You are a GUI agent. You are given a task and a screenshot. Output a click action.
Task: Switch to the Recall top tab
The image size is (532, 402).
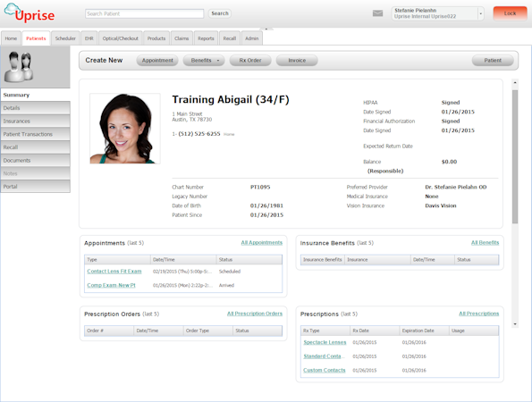pos(230,38)
